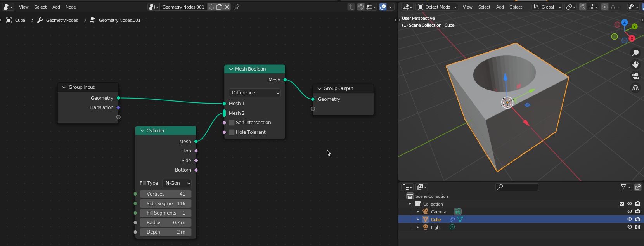Click the modifier wrench icon on Cube
The height and width of the screenshot is (246, 644).
[452, 220]
